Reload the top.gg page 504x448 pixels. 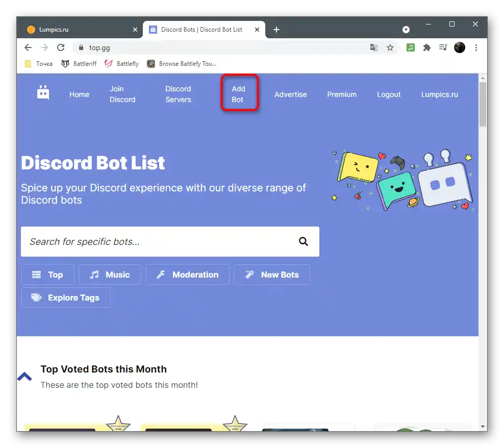tap(61, 47)
